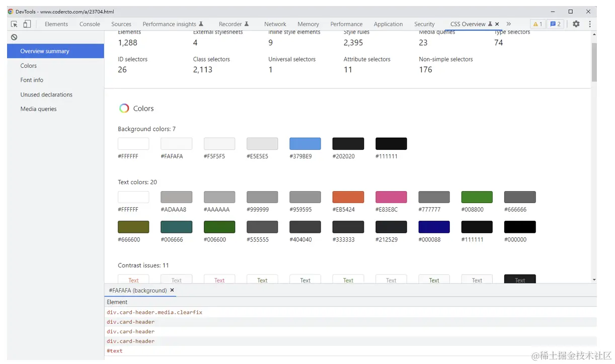Open the Security tab
The height and width of the screenshot is (364, 615).
coord(424,24)
